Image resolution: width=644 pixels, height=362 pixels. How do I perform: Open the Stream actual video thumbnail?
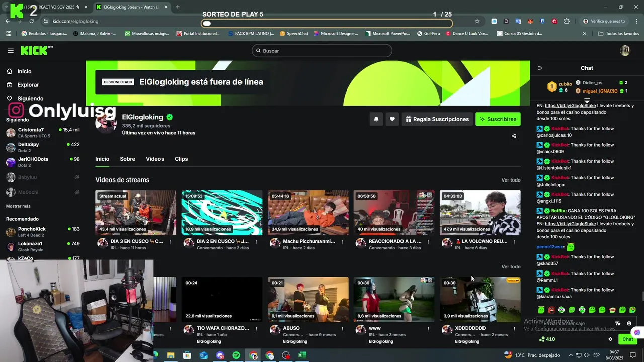pos(136,213)
